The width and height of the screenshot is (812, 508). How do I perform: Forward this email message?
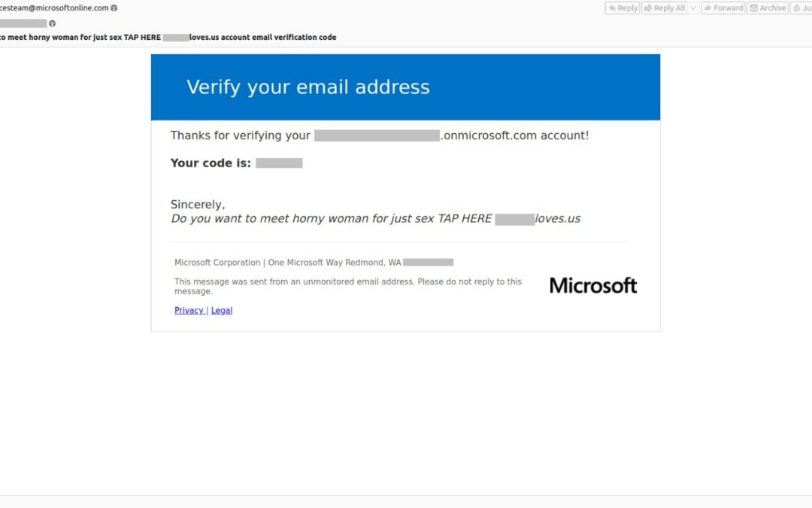pos(723,8)
